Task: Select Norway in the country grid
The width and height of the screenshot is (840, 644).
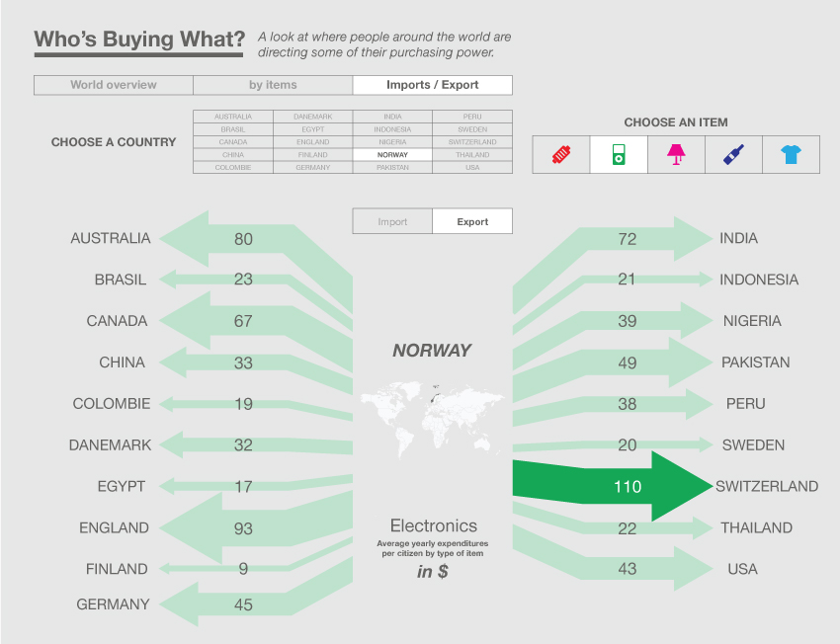Action: click(x=392, y=155)
